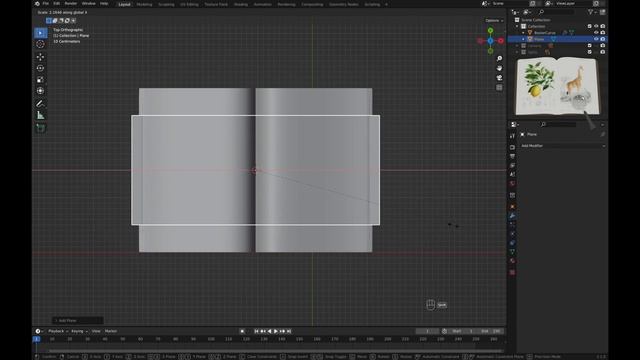This screenshot has height=360, width=640.
Task: Toggle Collection exclude from view layer checkbox
Action: pos(589,26)
